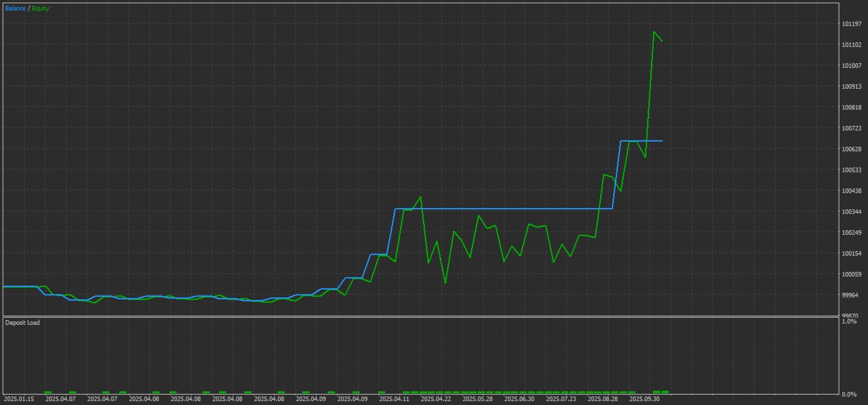Click the Deposit Load panel label

click(x=22, y=323)
